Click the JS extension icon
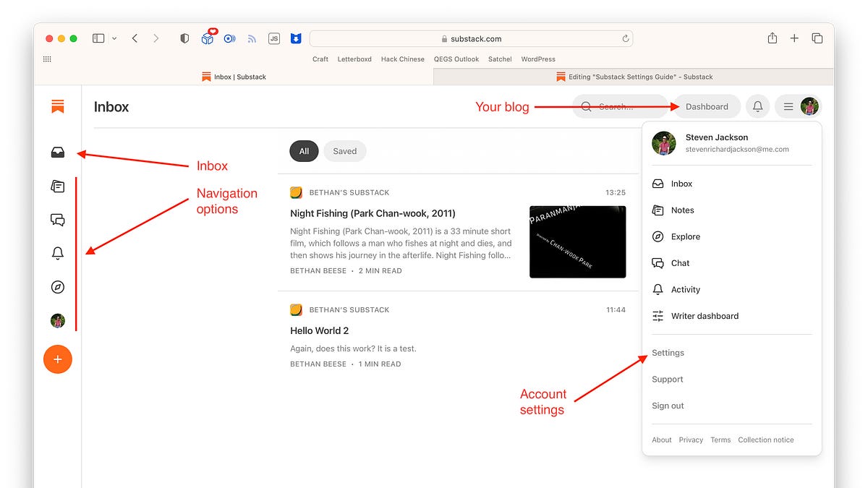The image size is (868, 488). [273, 38]
